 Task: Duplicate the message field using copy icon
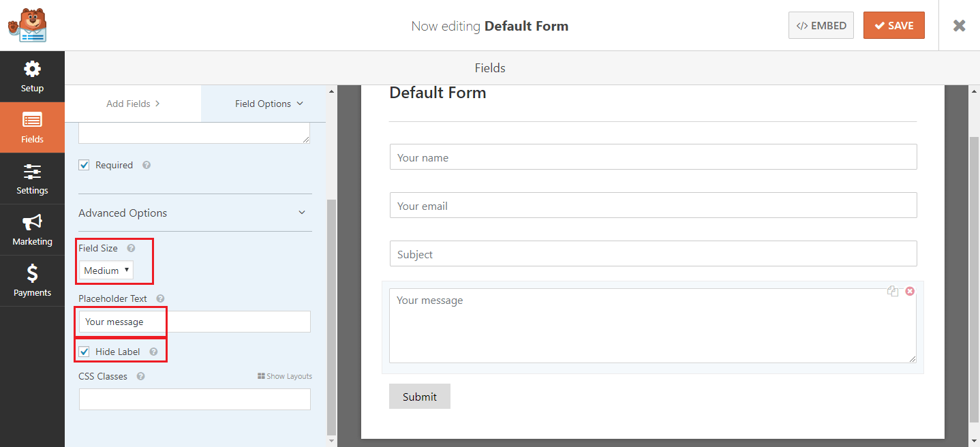click(x=893, y=292)
